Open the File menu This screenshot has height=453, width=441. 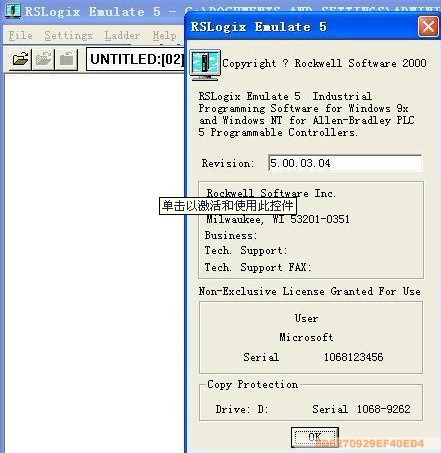pyautogui.click(x=20, y=35)
